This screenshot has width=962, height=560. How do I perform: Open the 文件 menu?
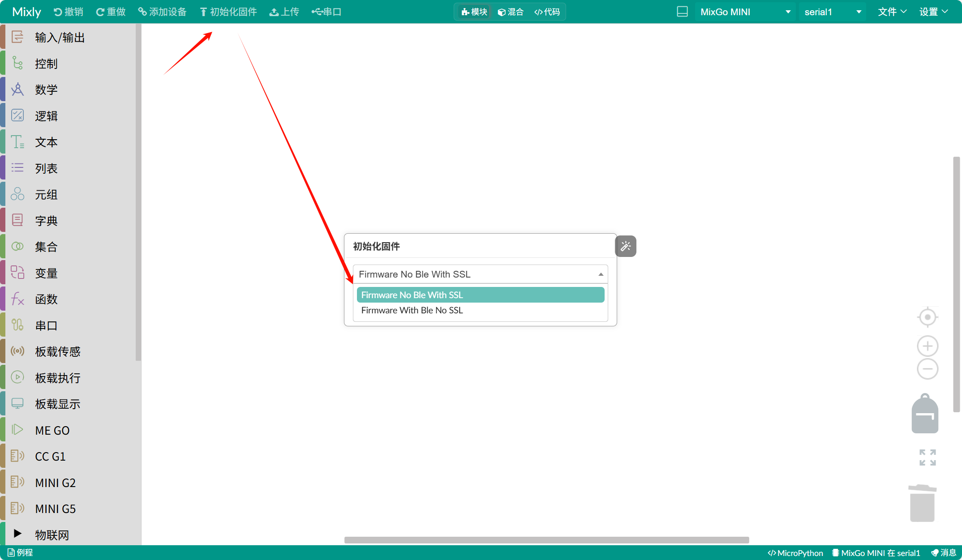click(892, 12)
